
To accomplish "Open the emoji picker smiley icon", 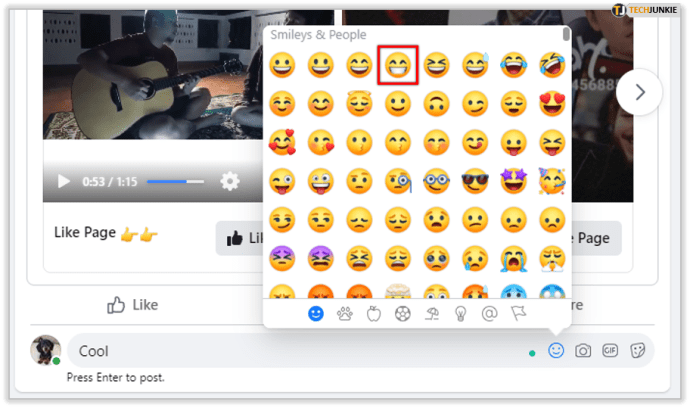I will [556, 350].
